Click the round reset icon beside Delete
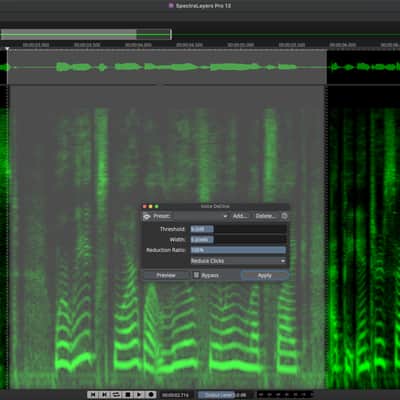The width and height of the screenshot is (400, 400). click(284, 216)
